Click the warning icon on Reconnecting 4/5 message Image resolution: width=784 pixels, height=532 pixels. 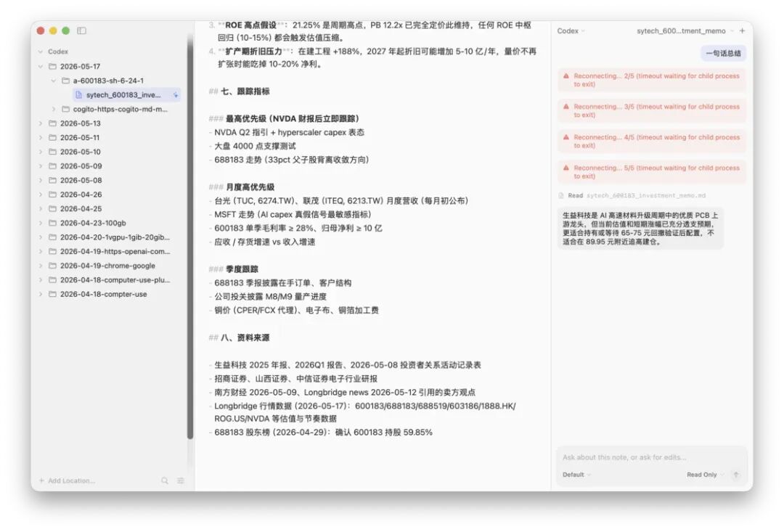click(x=566, y=137)
